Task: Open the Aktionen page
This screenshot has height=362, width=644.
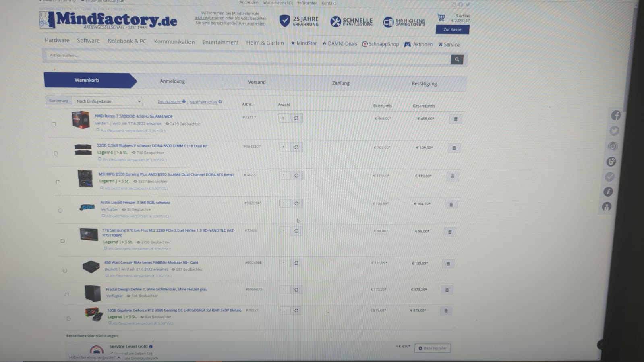Action: pyautogui.click(x=418, y=44)
